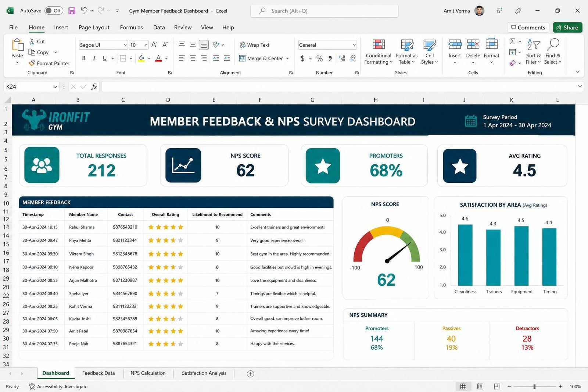
Task: Click Decrease Decimal icon
Action: (x=353, y=58)
